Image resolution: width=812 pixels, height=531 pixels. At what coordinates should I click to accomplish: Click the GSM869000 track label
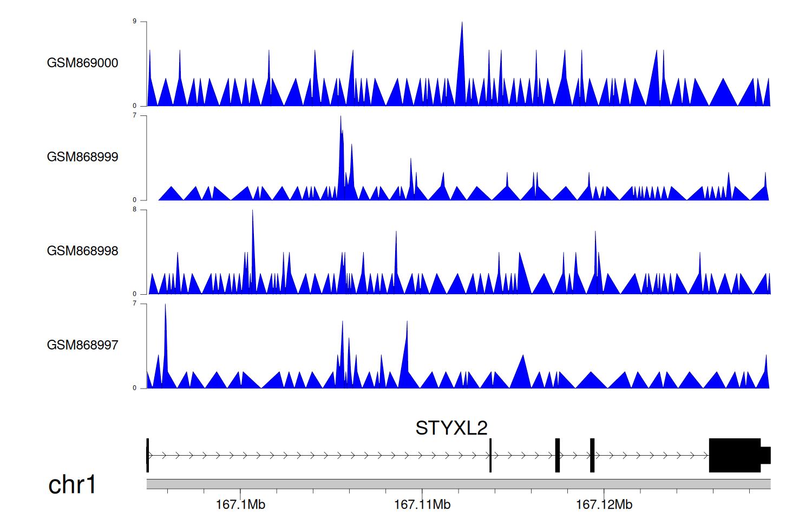tap(82, 63)
